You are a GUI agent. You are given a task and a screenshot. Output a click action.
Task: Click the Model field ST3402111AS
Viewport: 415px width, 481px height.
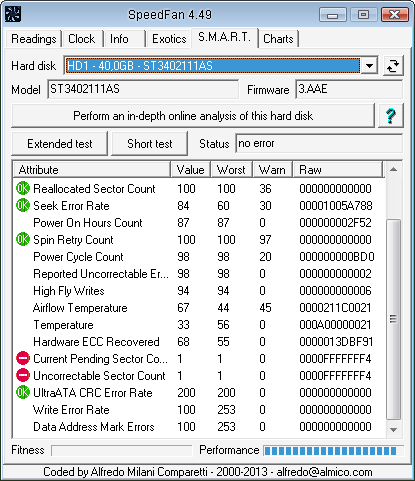click(x=143, y=89)
